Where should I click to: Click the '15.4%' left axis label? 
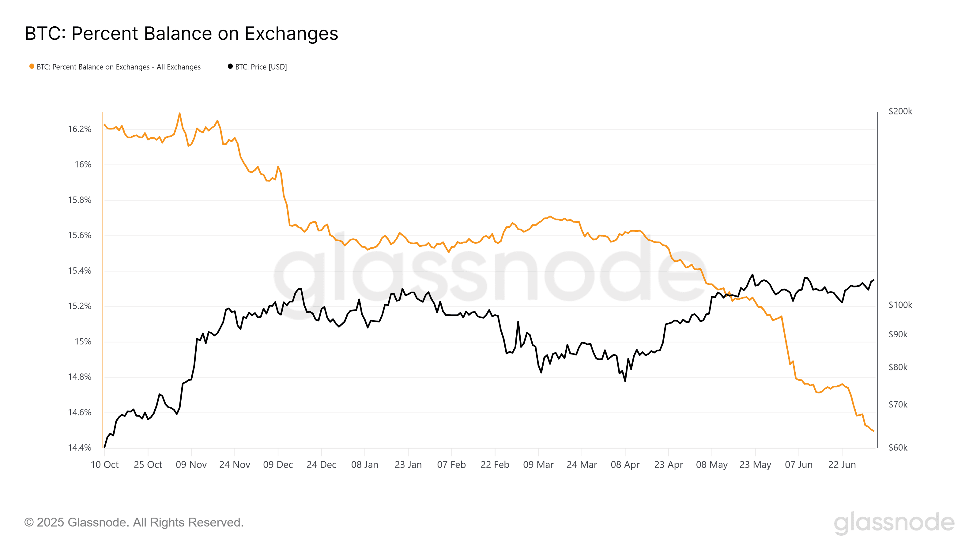pyautogui.click(x=80, y=271)
